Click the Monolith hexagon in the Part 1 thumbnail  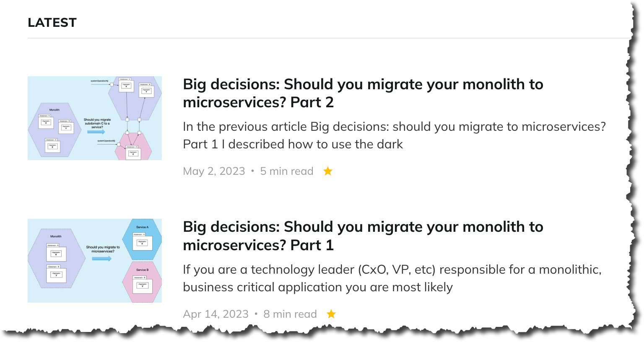point(56,258)
